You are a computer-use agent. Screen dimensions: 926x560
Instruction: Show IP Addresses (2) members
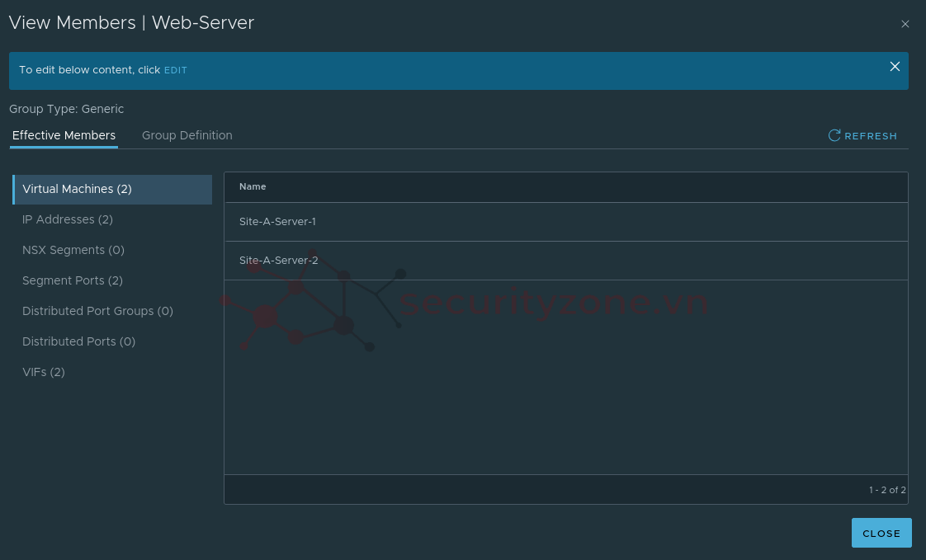(68, 219)
